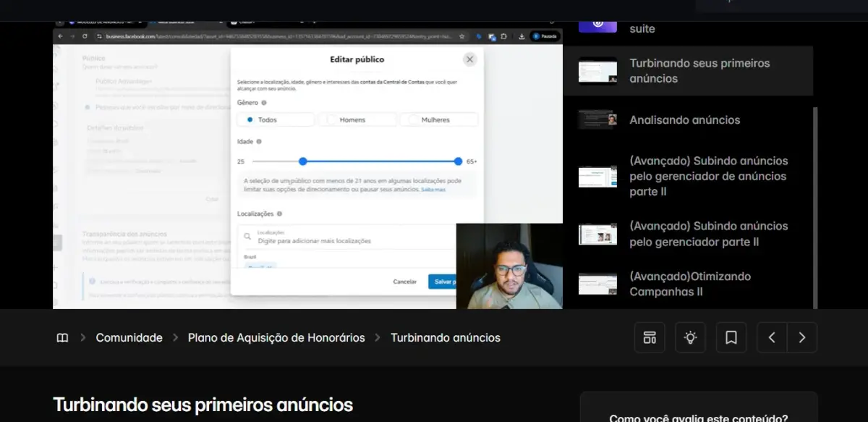Click the thumbnail for Analisando anúncios
Viewport: 868px width, 422px height.
click(x=597, y=120)
